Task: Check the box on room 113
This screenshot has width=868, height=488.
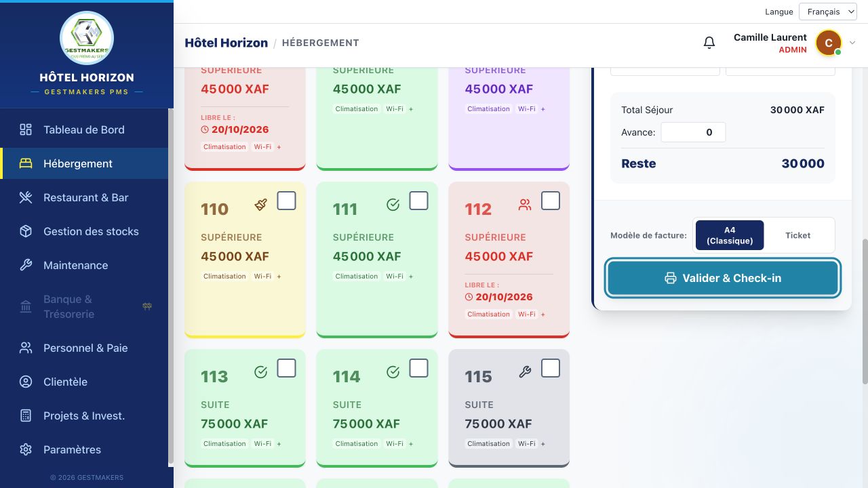Action: pyautogui.click(x=287, y=368)
